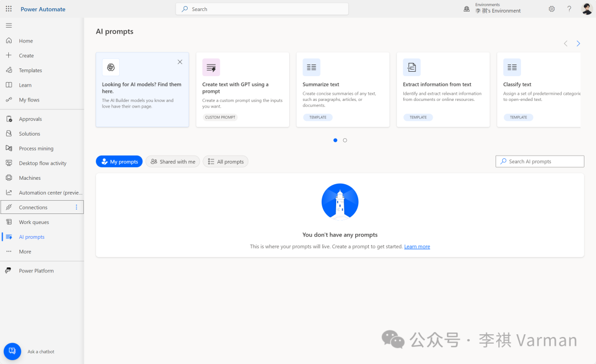596x364 pixels.
Task: Click the Connections plug icon
Action: tap(9, 207)
